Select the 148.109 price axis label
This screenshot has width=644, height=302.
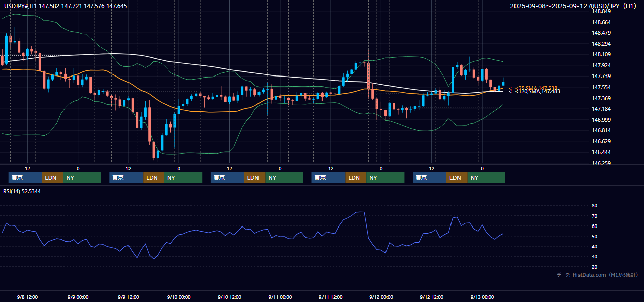point(601,55)
